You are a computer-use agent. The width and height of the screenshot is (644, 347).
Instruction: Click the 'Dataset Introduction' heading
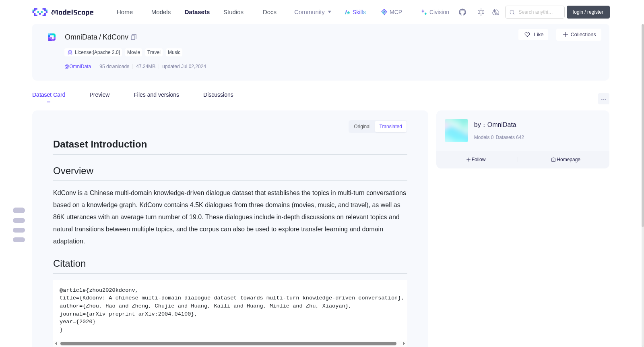tap(100, 144)
